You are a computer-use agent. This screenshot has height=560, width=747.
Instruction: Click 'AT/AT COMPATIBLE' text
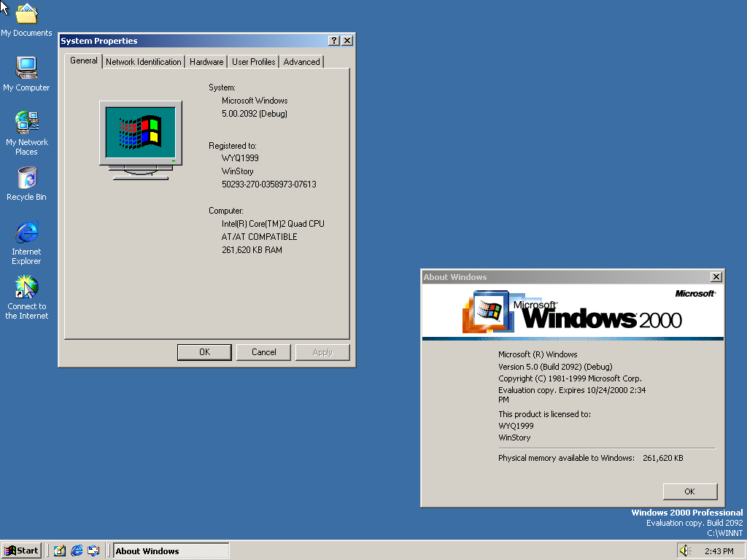259,237
